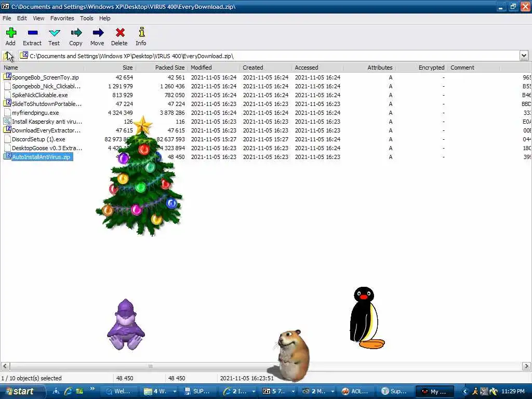Sort files by Name column header

coord(42,68)
